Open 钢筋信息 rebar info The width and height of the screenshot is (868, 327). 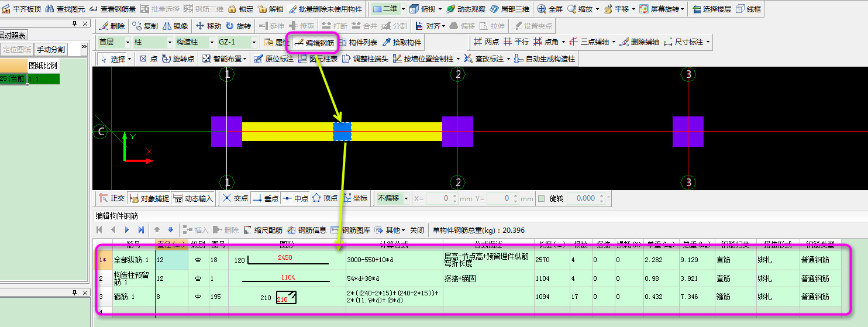(x=306, y=230)
